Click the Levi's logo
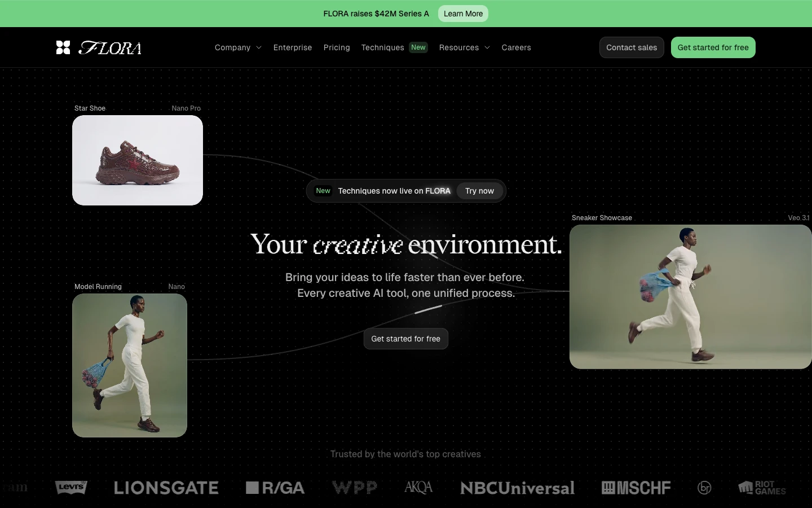 coord(70,488)
